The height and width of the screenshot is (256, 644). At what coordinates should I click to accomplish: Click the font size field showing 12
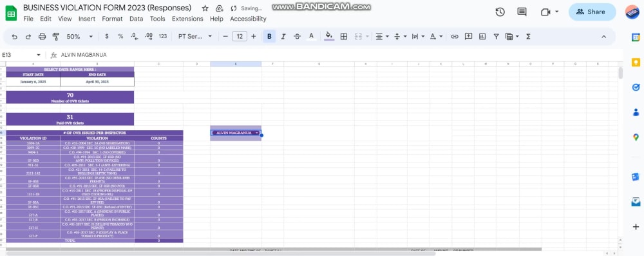(240, 36)
